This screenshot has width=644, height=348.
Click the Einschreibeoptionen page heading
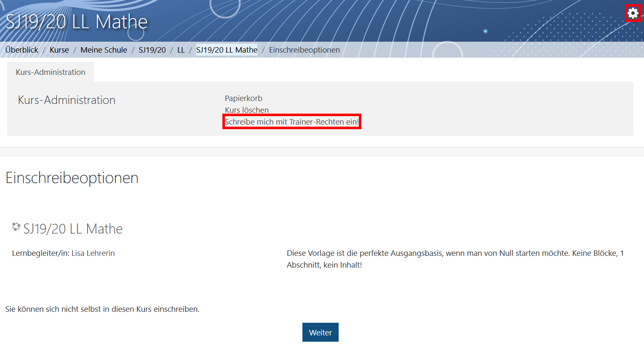(72, 178)
